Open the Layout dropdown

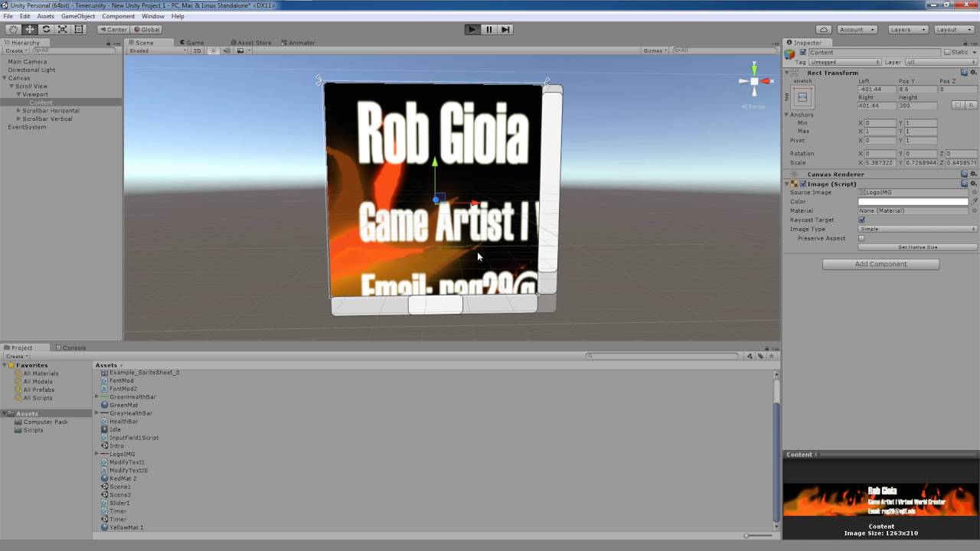pyautogui.click(x=954, y=29)
